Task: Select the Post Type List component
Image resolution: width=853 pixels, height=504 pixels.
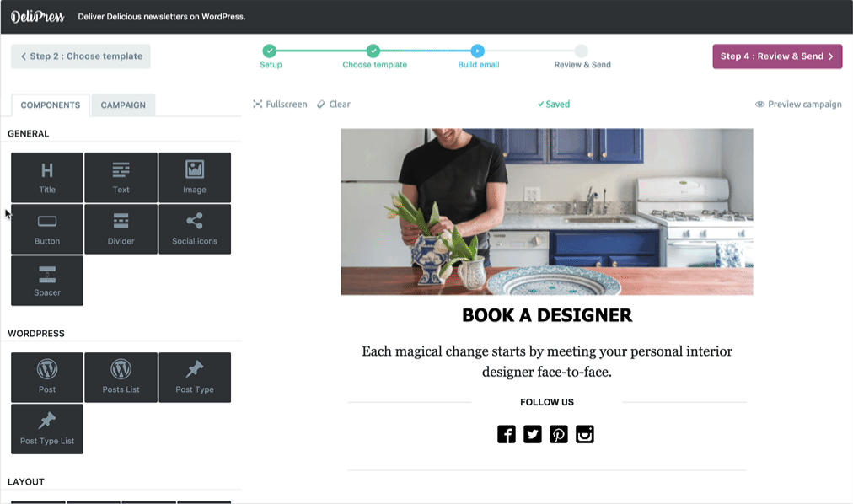Action: coord(47,429)
